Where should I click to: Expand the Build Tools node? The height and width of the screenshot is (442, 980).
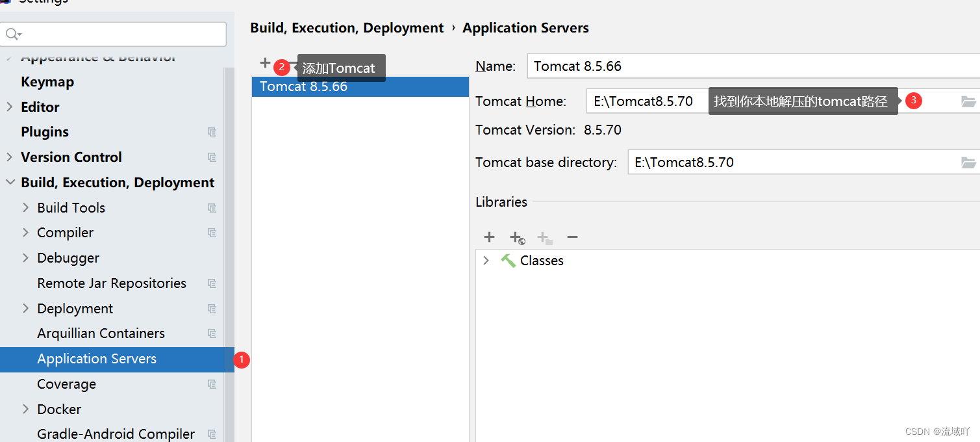pos(26,208)
